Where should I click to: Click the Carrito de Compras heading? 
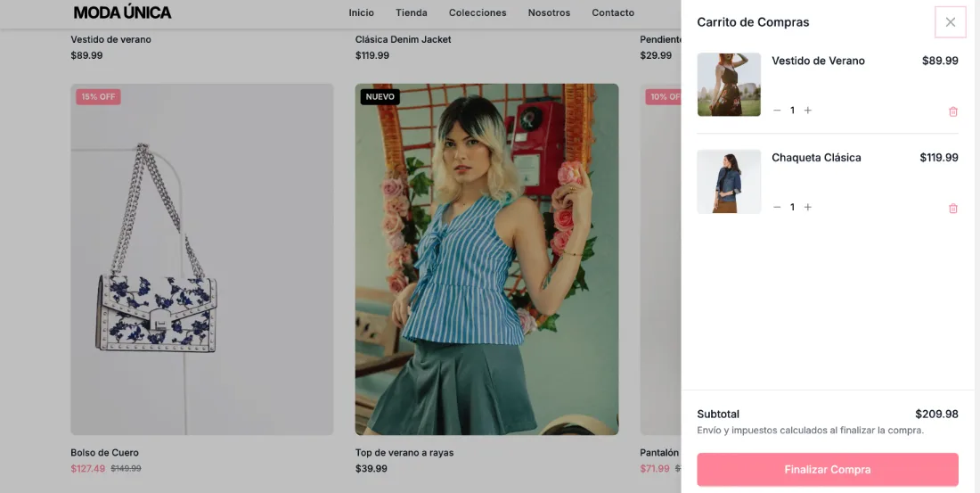tap(753, 22)
